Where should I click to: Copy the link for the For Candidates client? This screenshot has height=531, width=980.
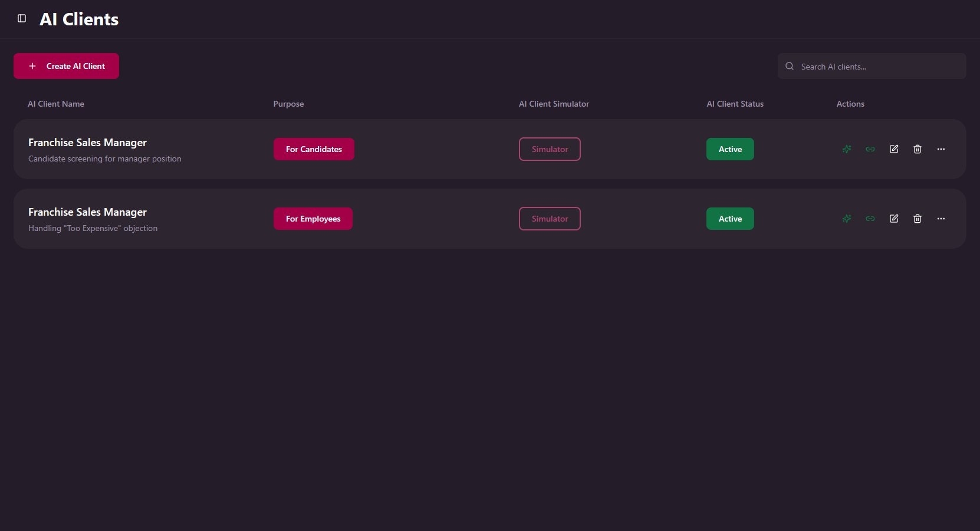point(870,149)
